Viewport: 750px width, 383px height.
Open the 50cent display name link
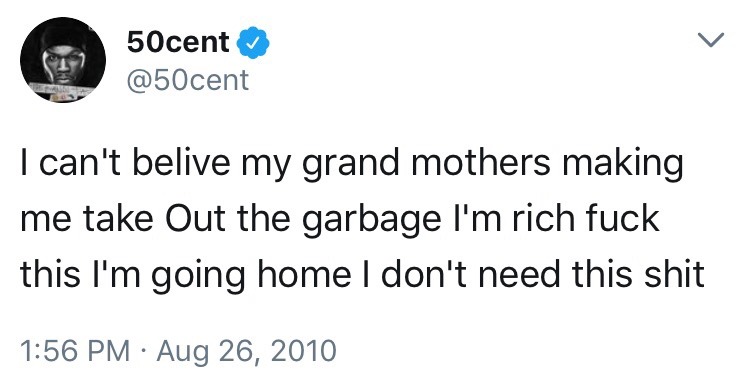tap(178, 42)
